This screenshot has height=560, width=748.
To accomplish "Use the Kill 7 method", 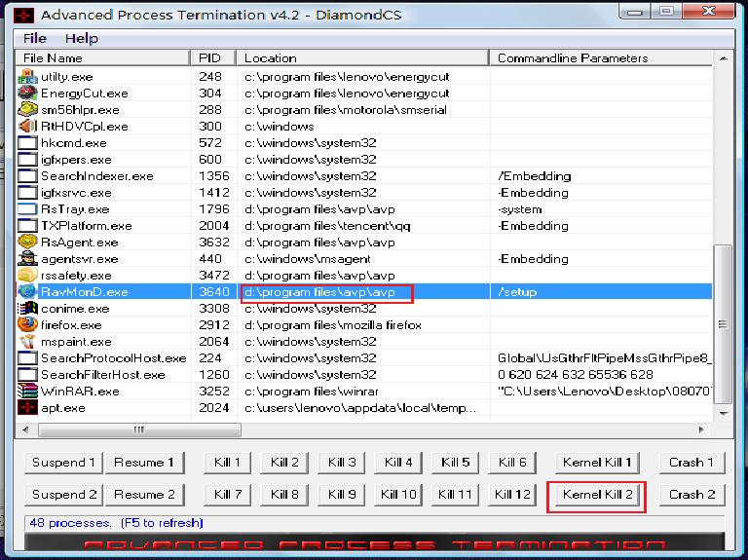I will [227, 494].
